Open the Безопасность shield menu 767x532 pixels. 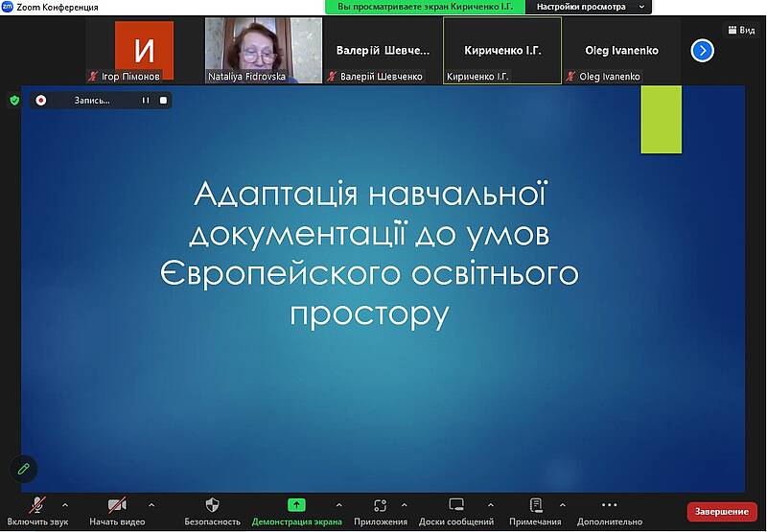click(212, 512)
